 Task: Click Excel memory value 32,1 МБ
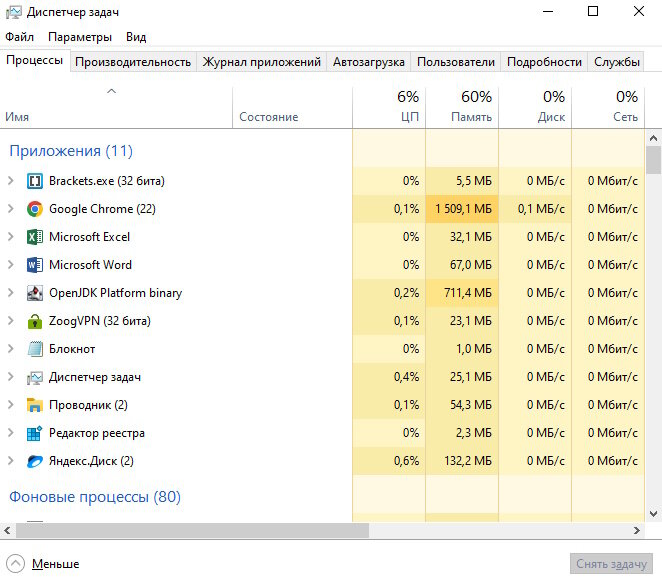click(x=471, y=237)
